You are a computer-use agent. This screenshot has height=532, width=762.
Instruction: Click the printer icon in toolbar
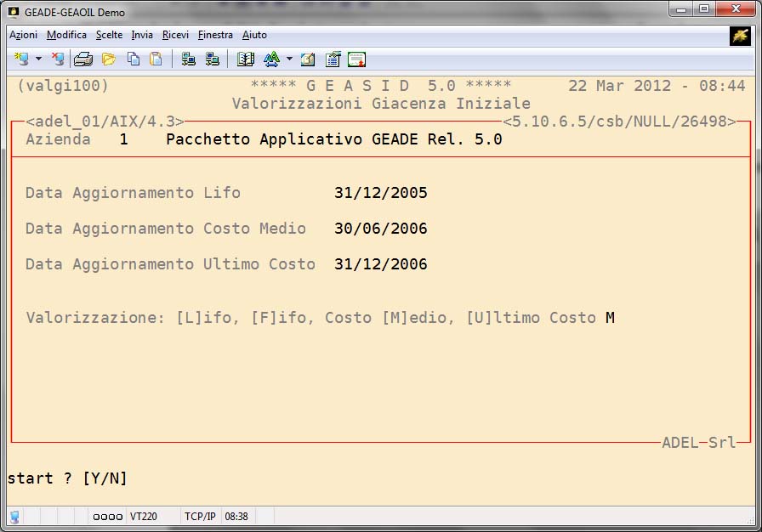tap(82, 59)
